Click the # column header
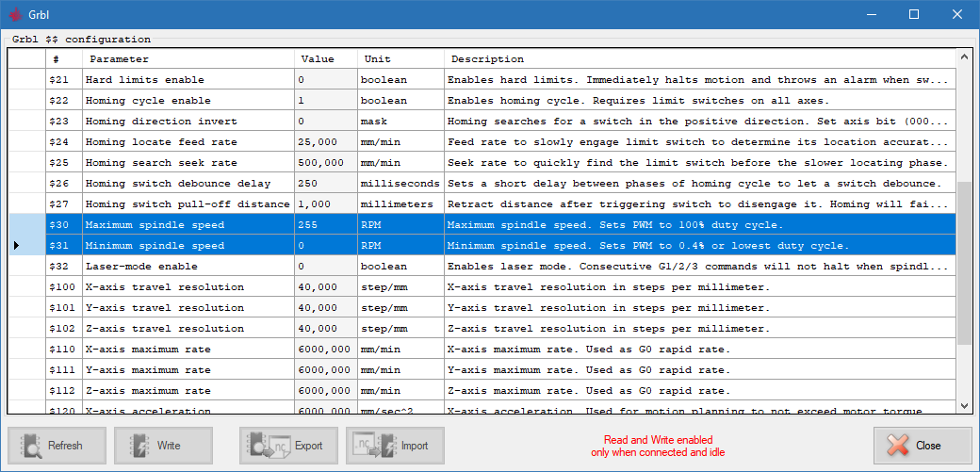 click(64, 59)
